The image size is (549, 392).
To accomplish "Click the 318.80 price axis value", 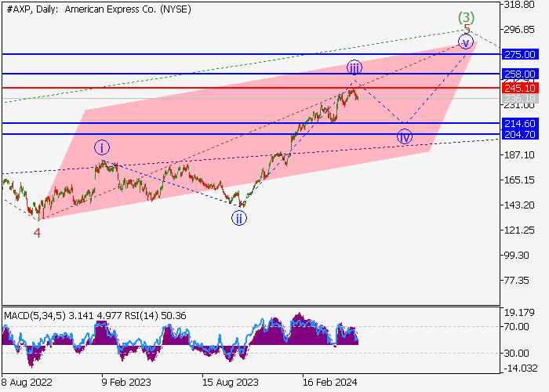I will click(x=519, y=5).
